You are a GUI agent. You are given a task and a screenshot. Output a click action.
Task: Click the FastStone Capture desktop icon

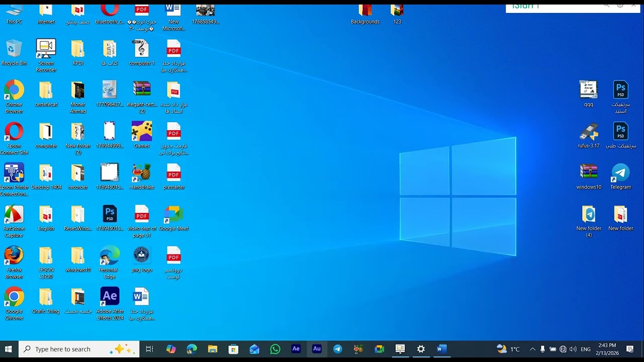click(14, 221)
